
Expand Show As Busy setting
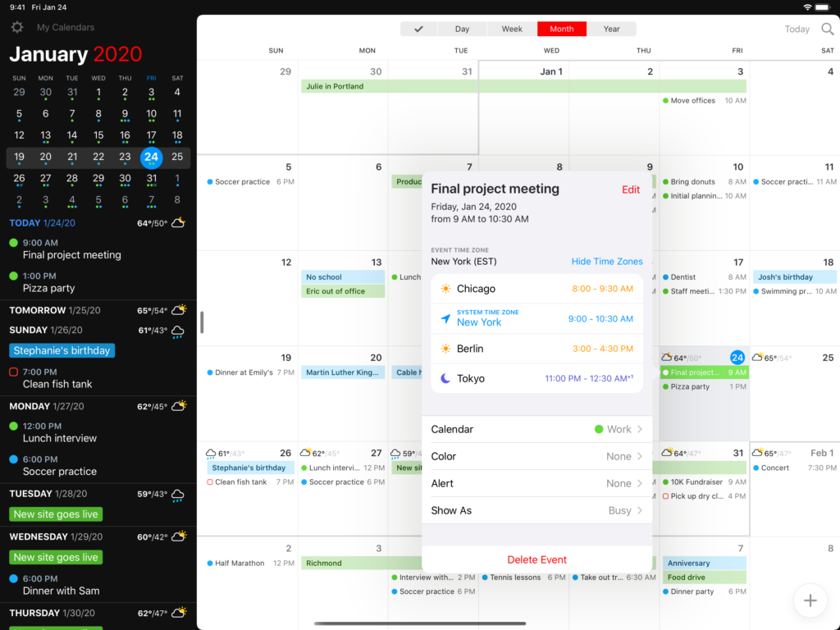pos(536,510)
